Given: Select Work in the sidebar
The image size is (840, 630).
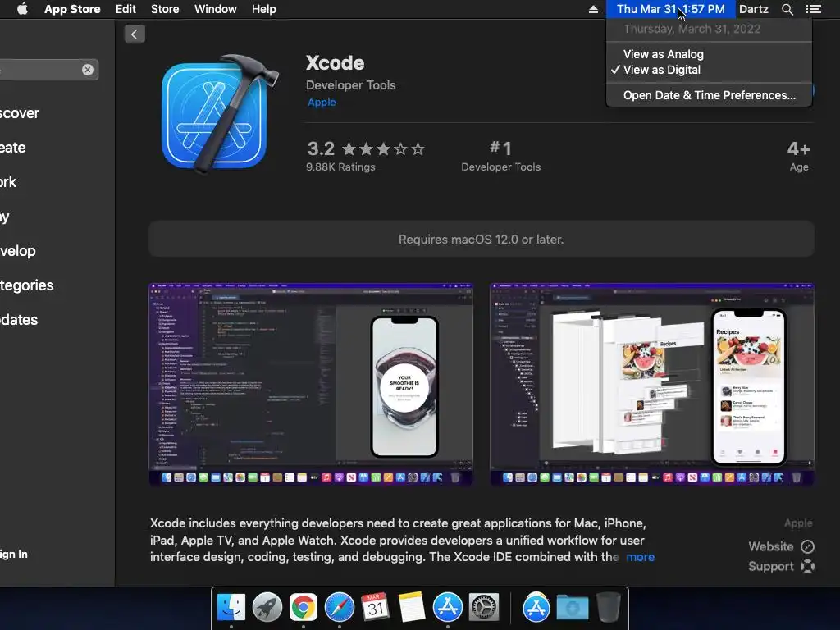Looking at the screenshot, I should coord(8,181).
